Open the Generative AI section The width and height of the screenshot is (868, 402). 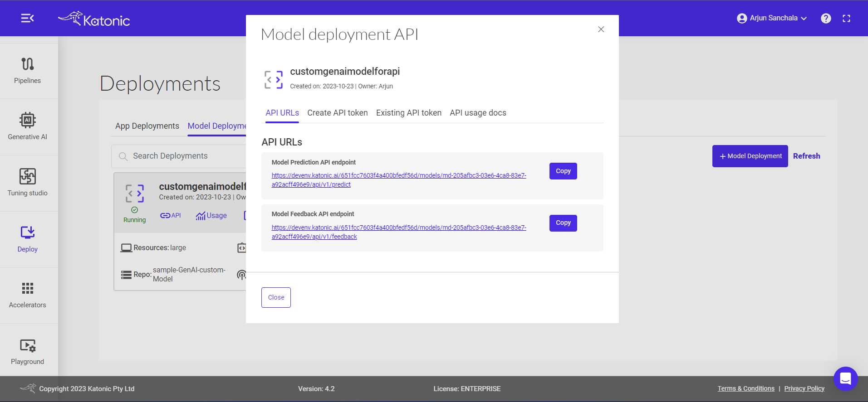[27, 127]
